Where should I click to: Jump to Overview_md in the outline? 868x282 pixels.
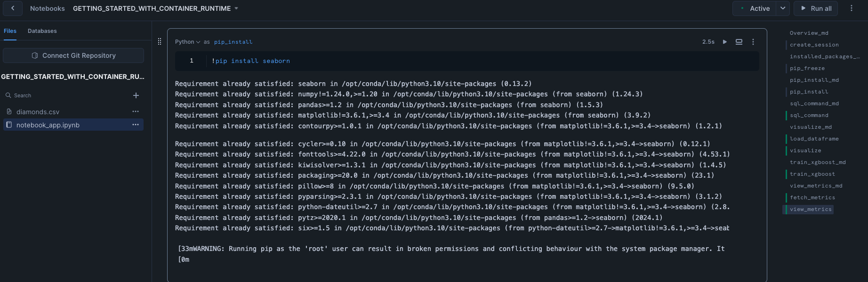(809, 33)
